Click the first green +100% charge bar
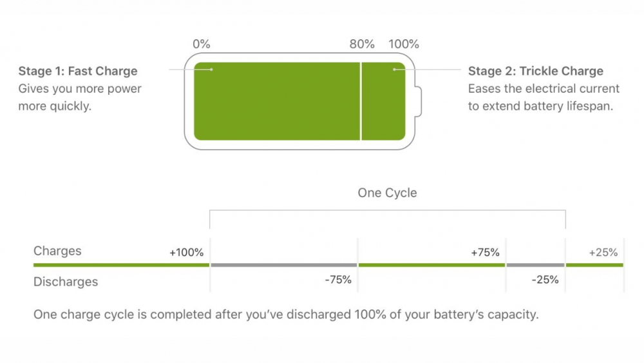 click(121, 265)
